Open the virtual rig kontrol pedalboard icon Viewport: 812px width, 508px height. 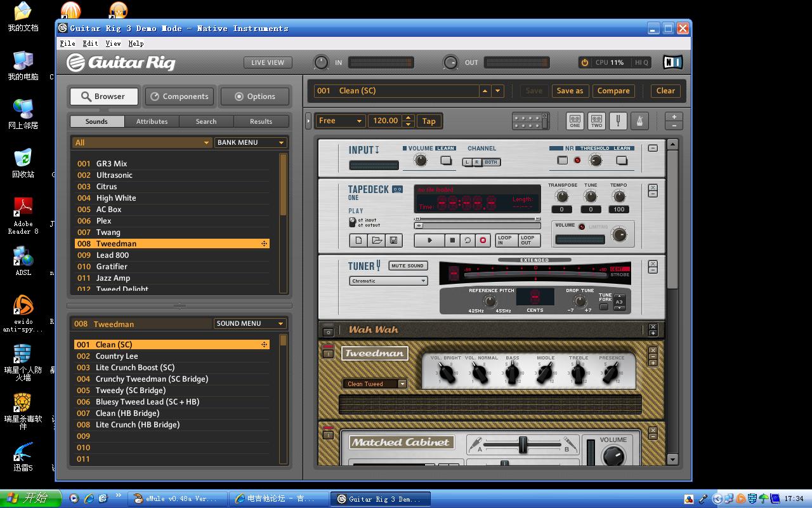tap(530, 121)
